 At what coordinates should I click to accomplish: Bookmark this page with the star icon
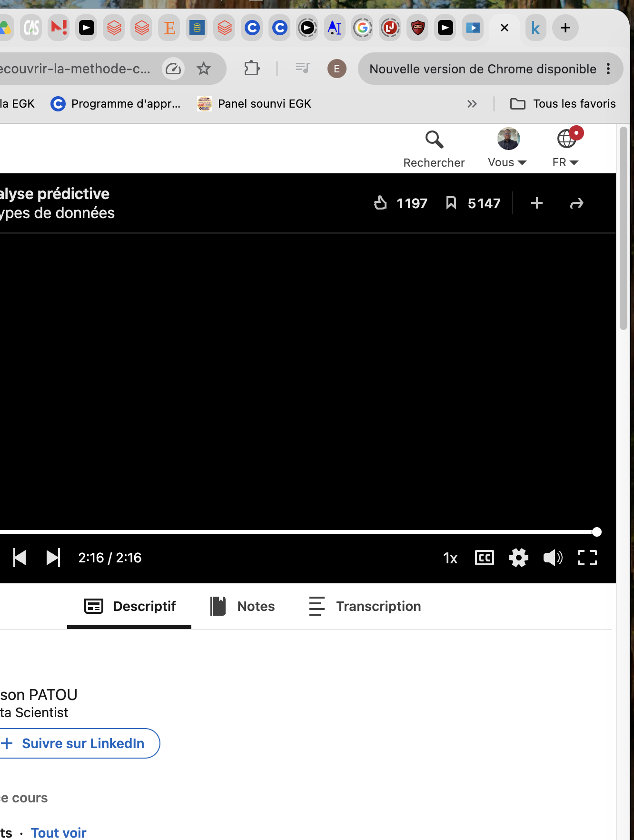[x=204, y=69]
